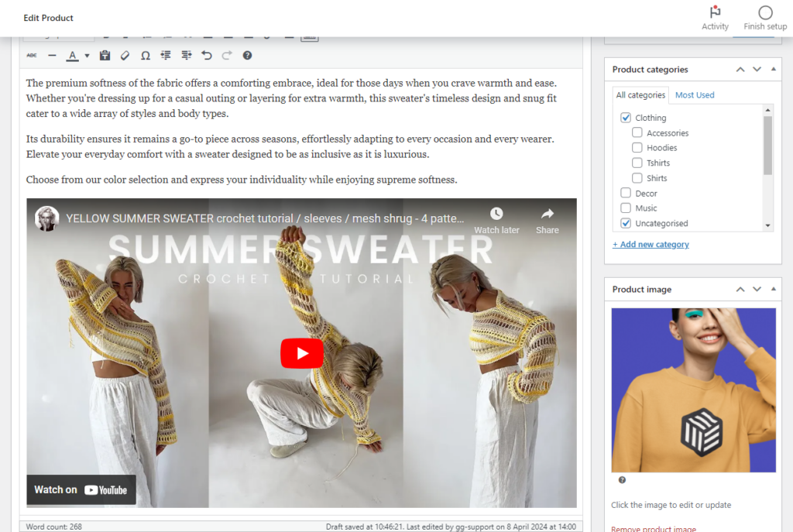
Task: Undo the last edit in the editor
Action: click(206, 56)
